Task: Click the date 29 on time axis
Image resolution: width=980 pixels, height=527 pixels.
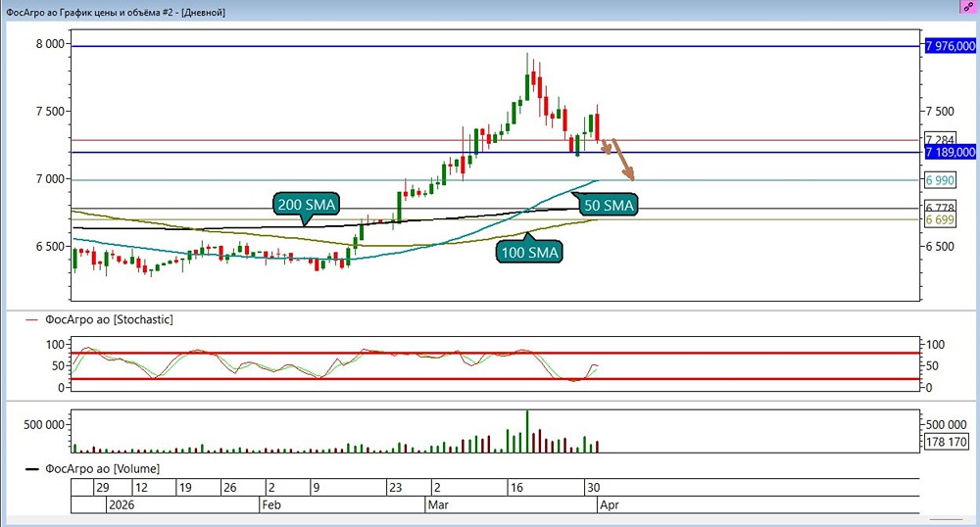Action: pyautogui.click(x=103, y=487)
